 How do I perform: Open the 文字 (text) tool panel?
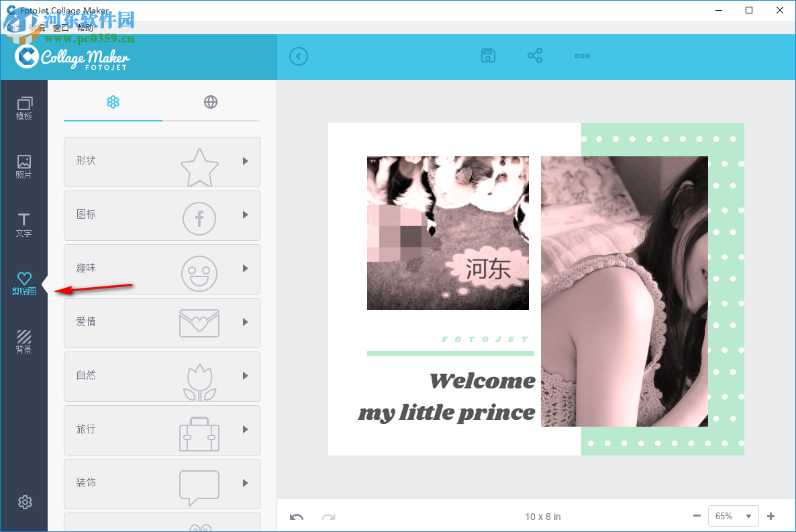click(x=24, y=224)
